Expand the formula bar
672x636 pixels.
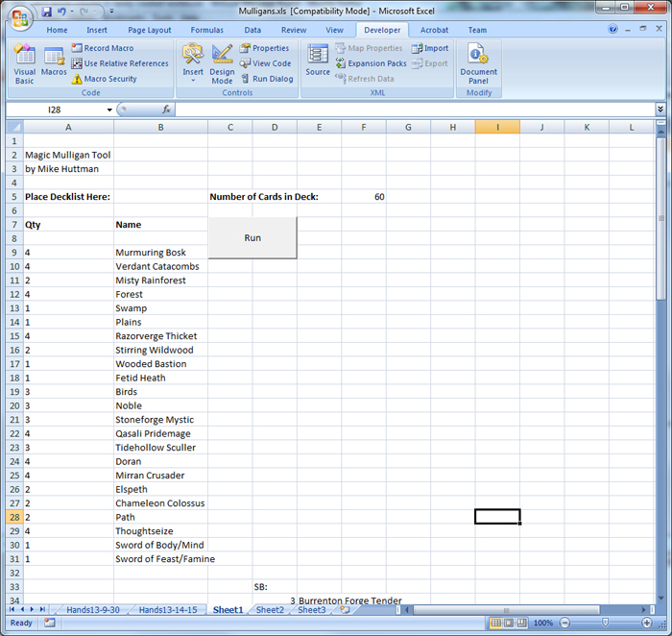click(x=660, y=110)
